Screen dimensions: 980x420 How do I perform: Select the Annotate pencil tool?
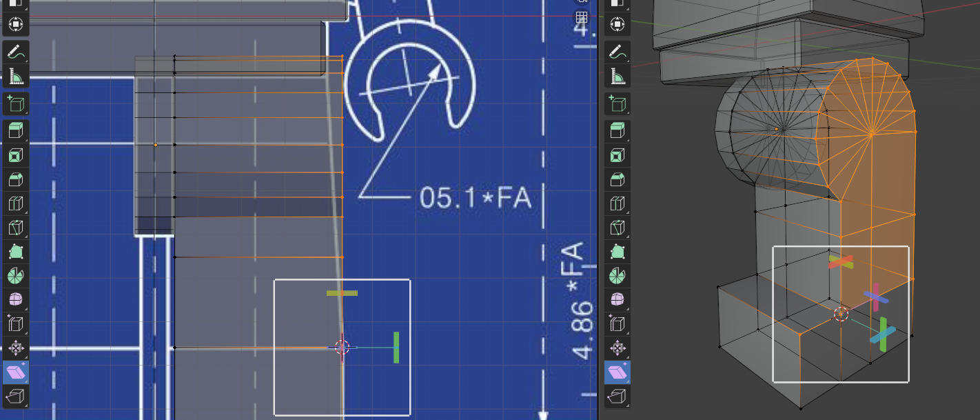15,50
